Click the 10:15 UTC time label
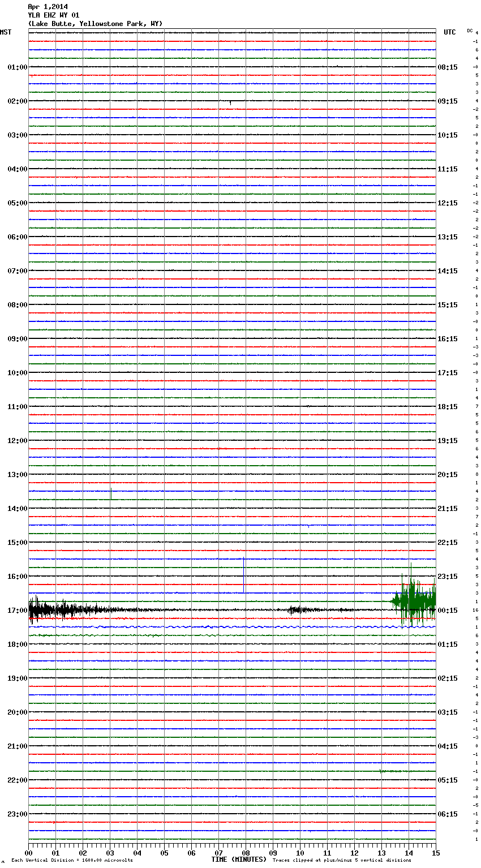This screenshot has height=868, width=481. [x=448, y=135]
